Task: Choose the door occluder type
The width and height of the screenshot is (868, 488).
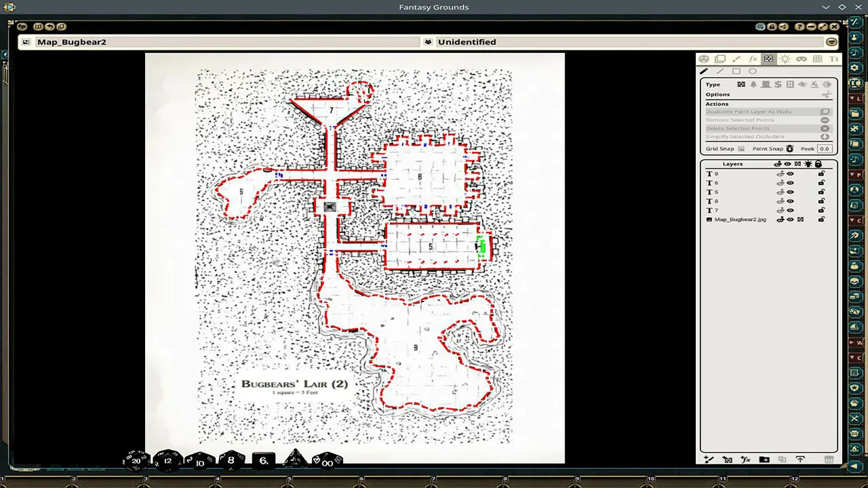Action: [x=766, y=85]
